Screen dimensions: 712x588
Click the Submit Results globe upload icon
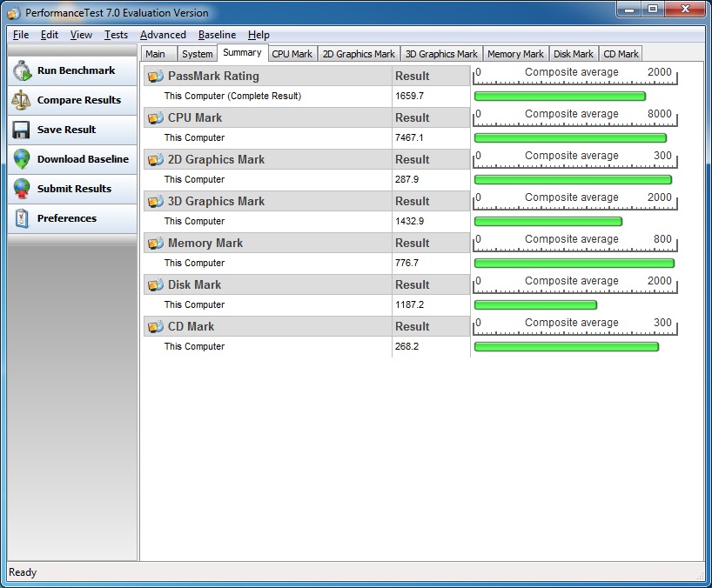[22, 189]
